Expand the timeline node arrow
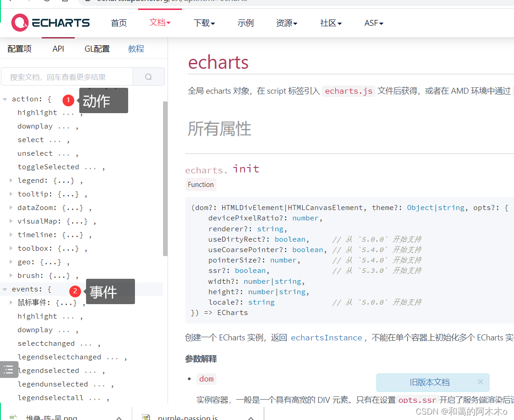514x420 pixels. coord(11,234)
